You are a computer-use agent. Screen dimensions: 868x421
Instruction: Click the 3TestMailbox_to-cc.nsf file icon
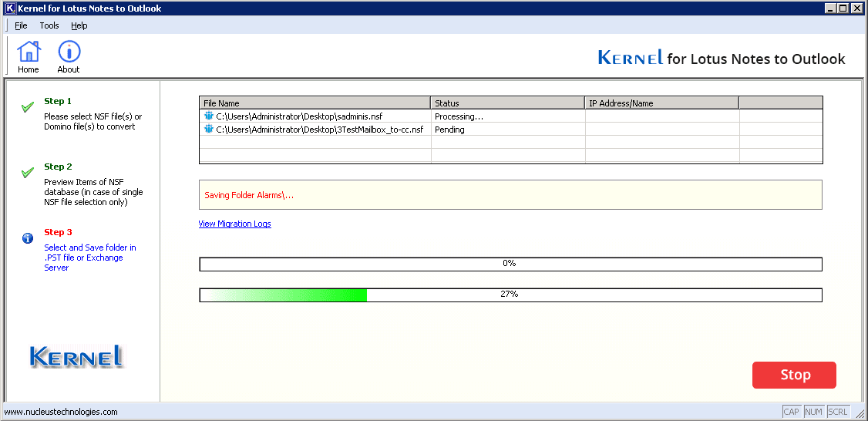pyautogui.click(x=209, y=130)
